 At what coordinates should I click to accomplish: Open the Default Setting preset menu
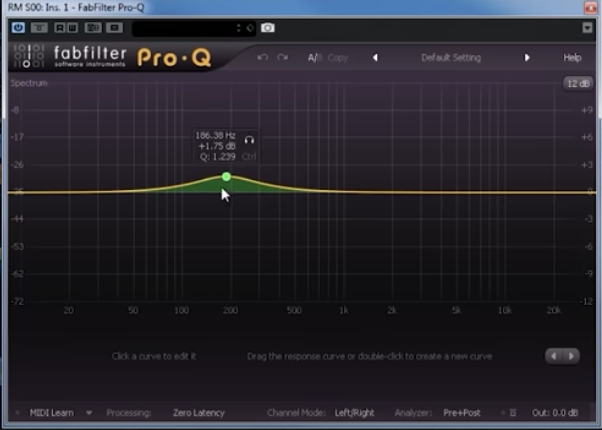pyautogui.click(x=451, y=58)
